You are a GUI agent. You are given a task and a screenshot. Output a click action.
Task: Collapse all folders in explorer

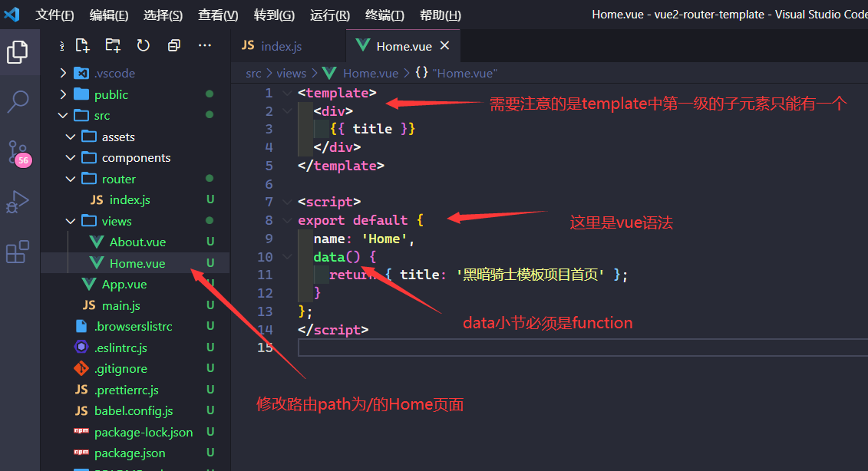pyautogui.click(x=174, y=46)
